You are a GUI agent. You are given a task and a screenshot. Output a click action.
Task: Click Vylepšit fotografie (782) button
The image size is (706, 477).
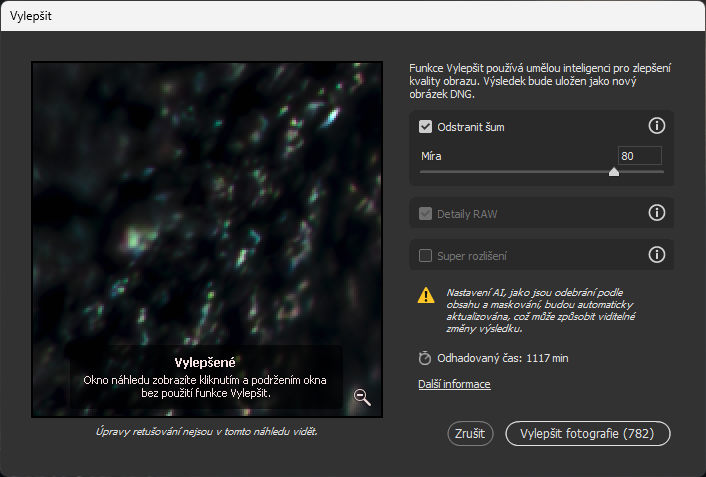coord(588,434)
